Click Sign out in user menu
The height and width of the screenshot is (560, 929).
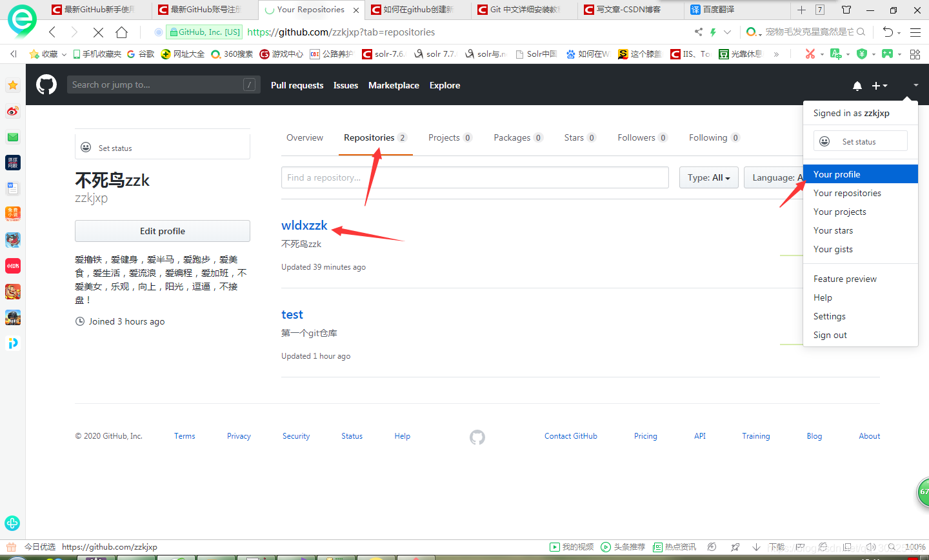click(861, 335)
